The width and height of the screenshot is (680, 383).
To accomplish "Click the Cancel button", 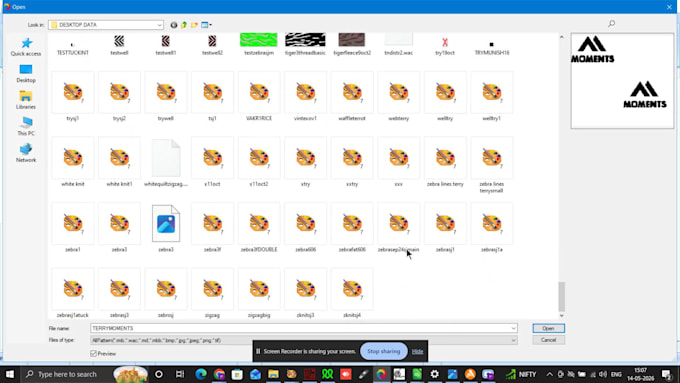I will (549, 340).
